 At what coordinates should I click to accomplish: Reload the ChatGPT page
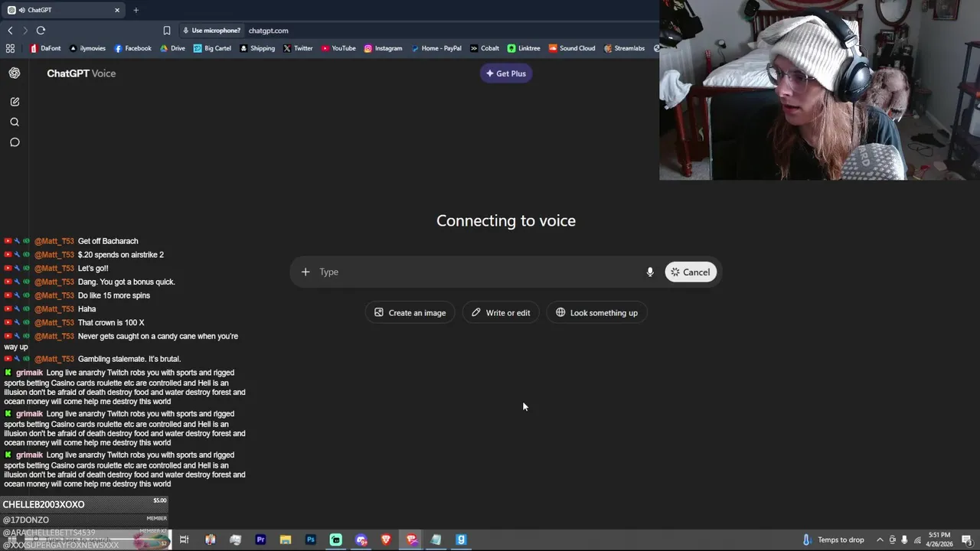click(x=41, y=31)
